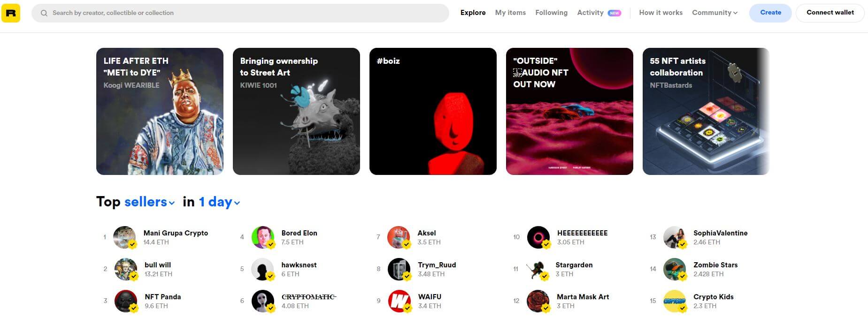Open Zombie Stars avatar

click(x=675, y=269)
